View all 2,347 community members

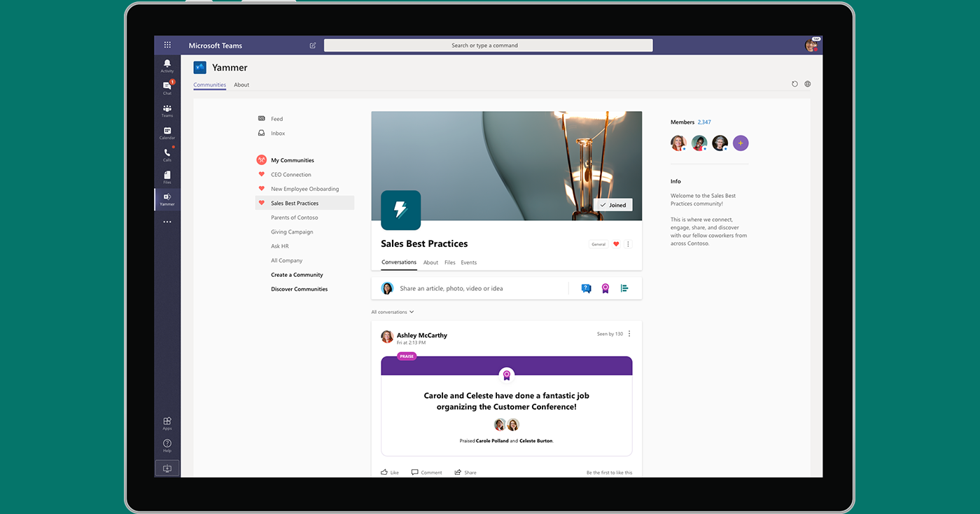click(x=703, y=122)
